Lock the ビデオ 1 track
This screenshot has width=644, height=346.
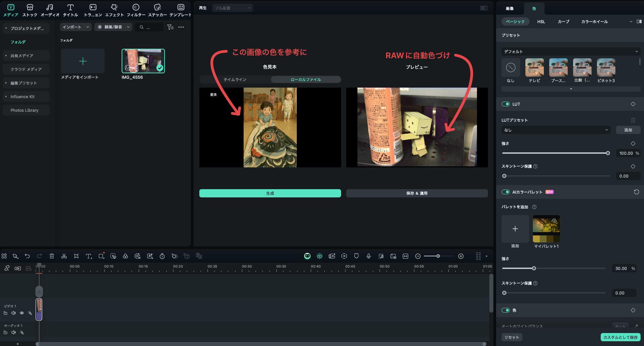coord(5,313)
